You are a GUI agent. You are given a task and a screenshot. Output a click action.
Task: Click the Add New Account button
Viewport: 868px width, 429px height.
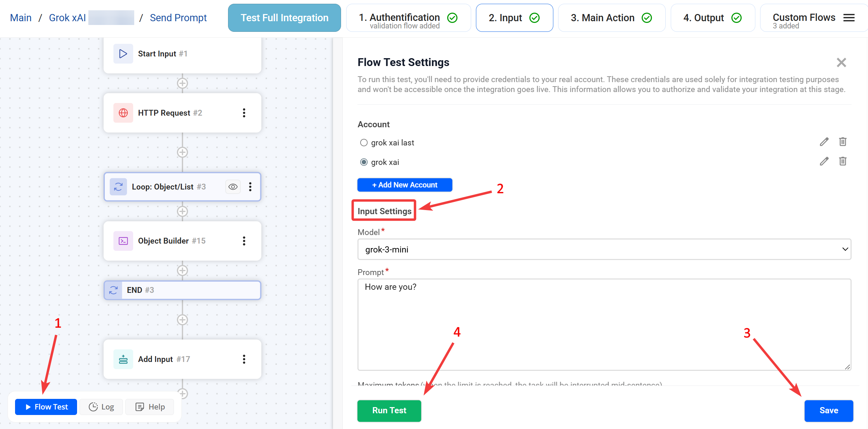(404, 185)
